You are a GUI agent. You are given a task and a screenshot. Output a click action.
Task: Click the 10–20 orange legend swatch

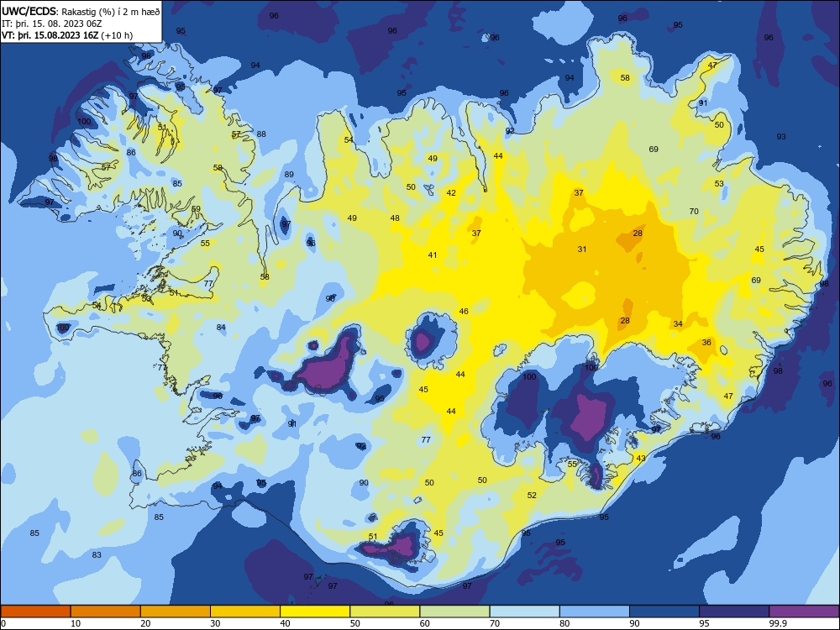coord(106,612)
